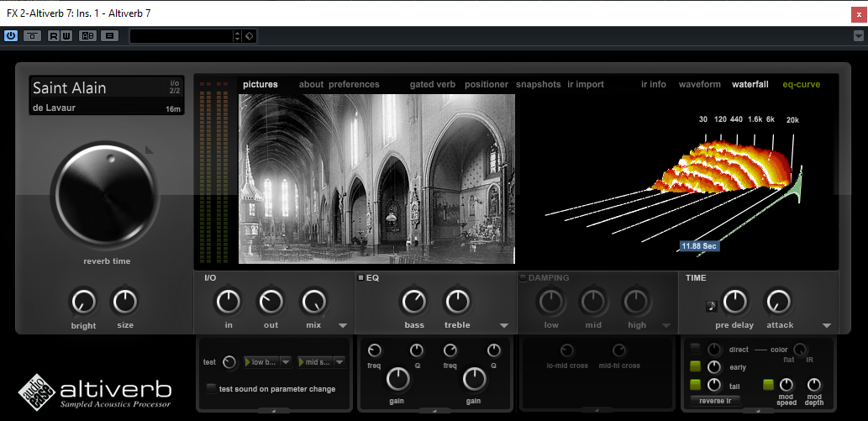Screen dimensions: 868x421
Task: Click the size knob
Action: [125, 302]
